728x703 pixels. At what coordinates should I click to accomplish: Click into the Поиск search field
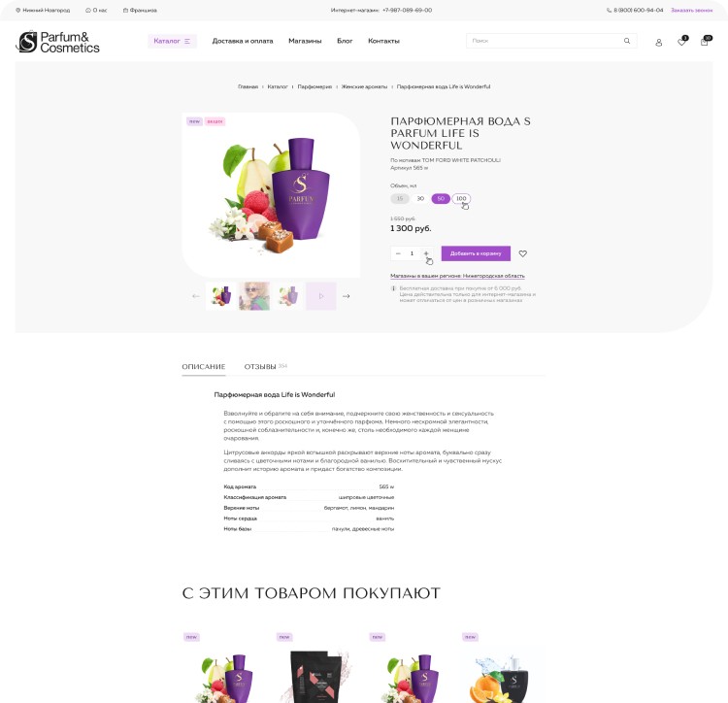pos(545,41)
